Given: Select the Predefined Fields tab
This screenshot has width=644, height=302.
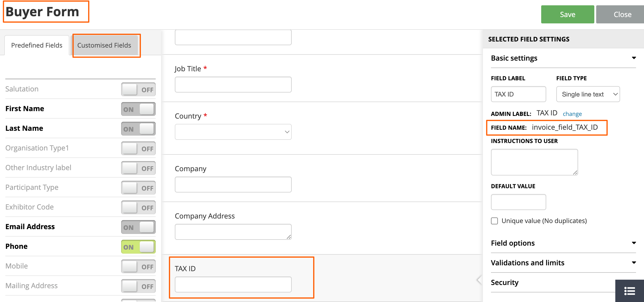Looking at the screenshot, I should pos(37,45).
